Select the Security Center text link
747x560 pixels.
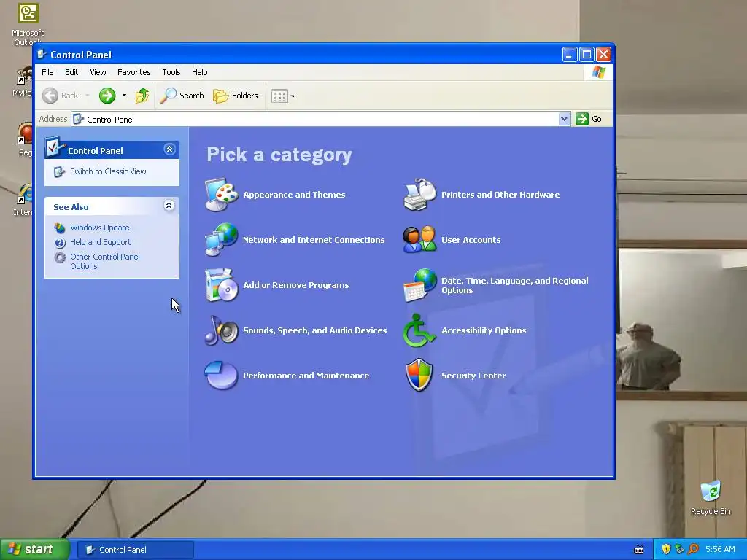point(473,376)
